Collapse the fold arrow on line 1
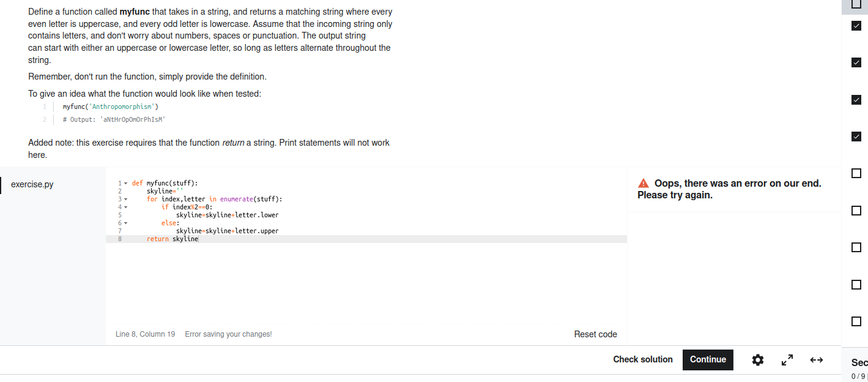The image size is (868, 382). pos(125,182)
